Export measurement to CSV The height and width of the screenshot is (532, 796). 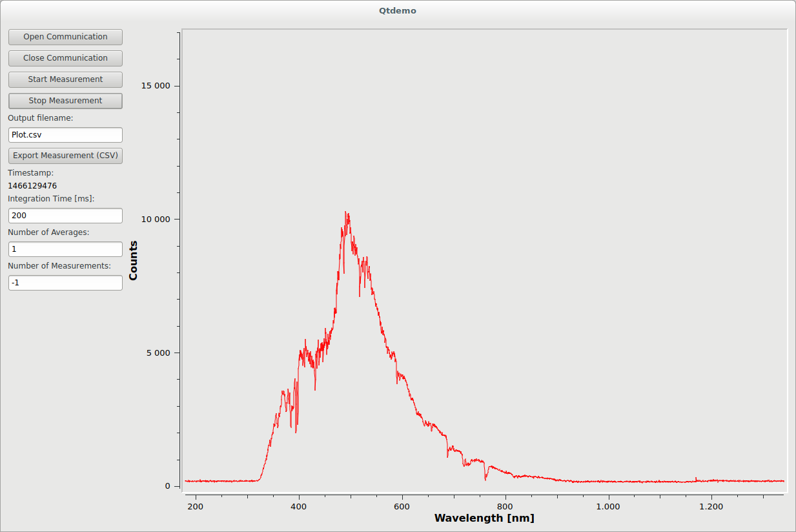[x=65, y=156]
